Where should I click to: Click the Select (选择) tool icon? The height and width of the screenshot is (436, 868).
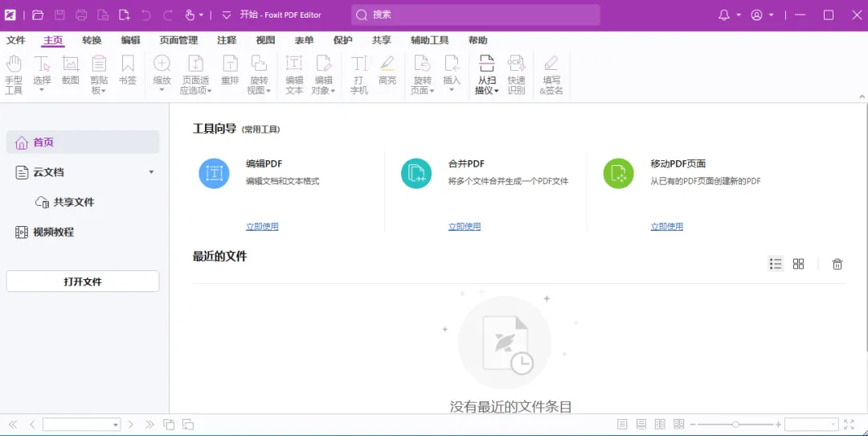42,64
